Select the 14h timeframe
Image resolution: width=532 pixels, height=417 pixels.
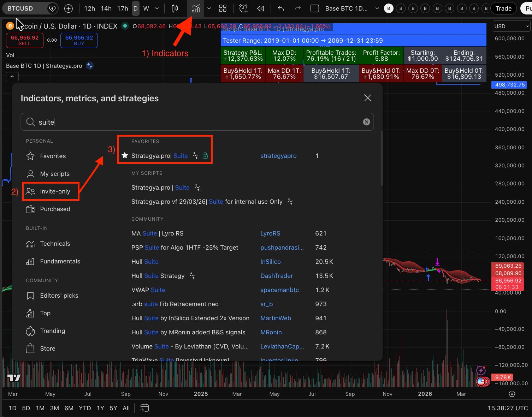(106, 8)
